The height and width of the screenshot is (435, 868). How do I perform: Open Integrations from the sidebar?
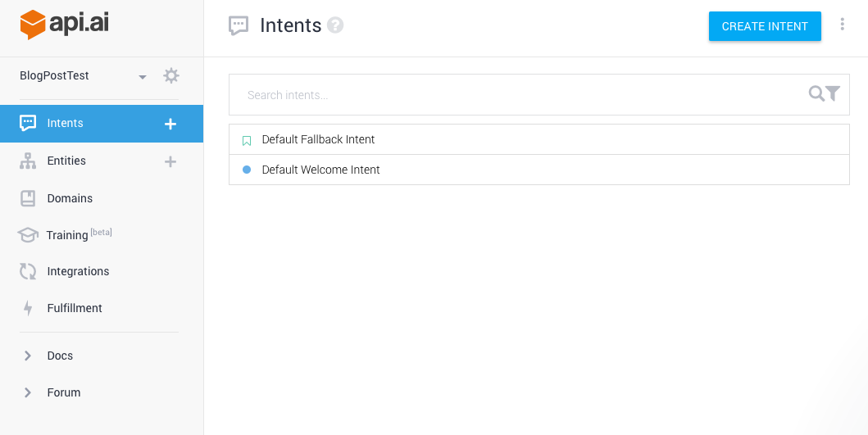coord(77,271)
